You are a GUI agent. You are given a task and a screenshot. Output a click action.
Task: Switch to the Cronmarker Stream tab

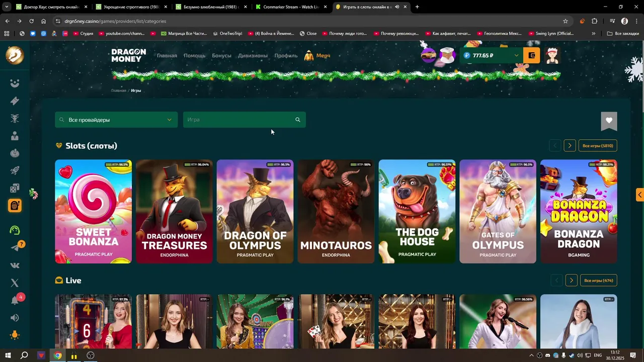click(x=292, y=7)
